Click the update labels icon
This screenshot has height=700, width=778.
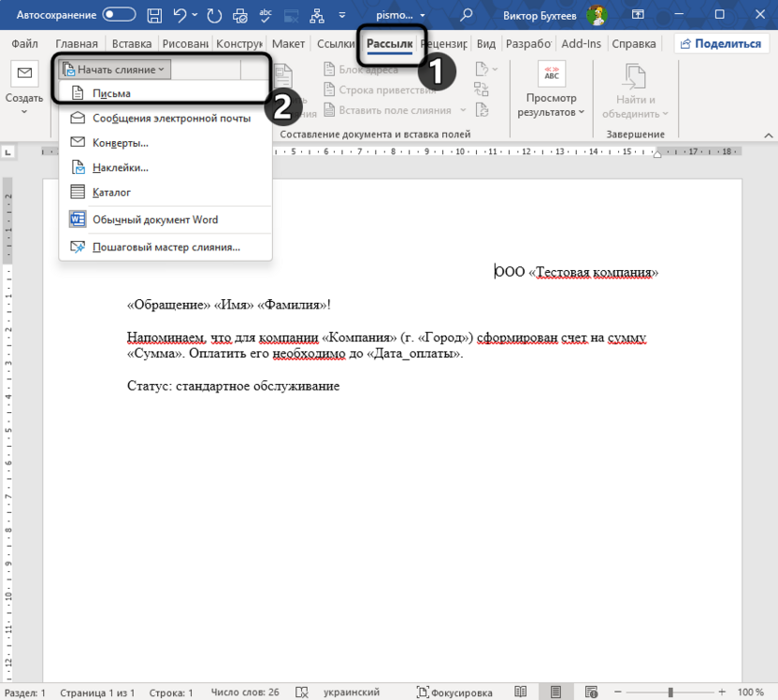tap(482, 109)
